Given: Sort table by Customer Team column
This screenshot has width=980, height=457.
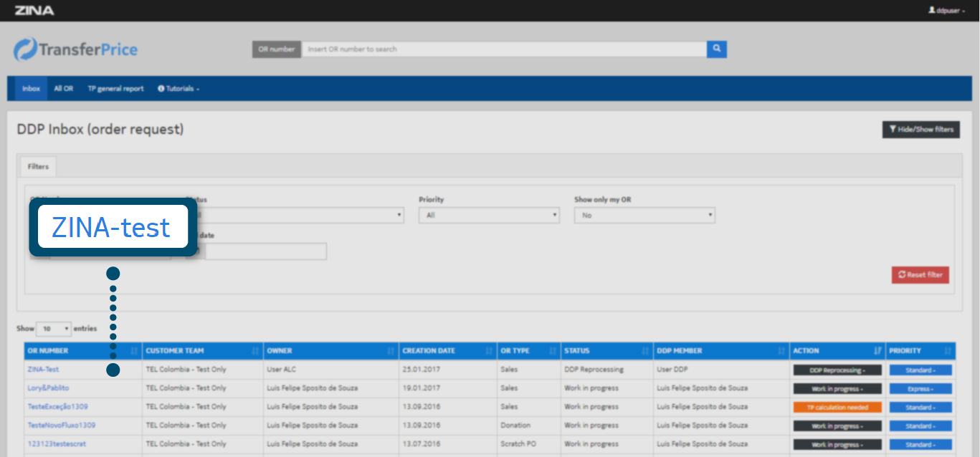Looking at the screenshot, I should [x=175, y=351].
